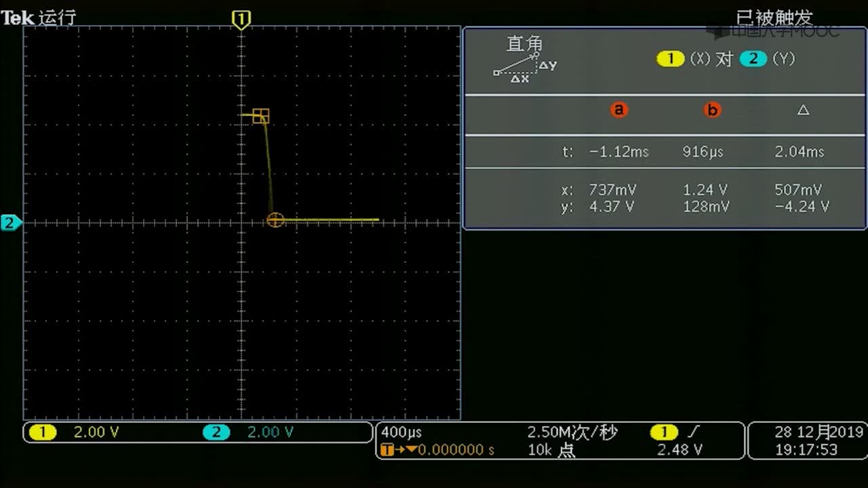
Task: Click the cyan channel 2 (Y) badge
Action: [x=753, y=59]
